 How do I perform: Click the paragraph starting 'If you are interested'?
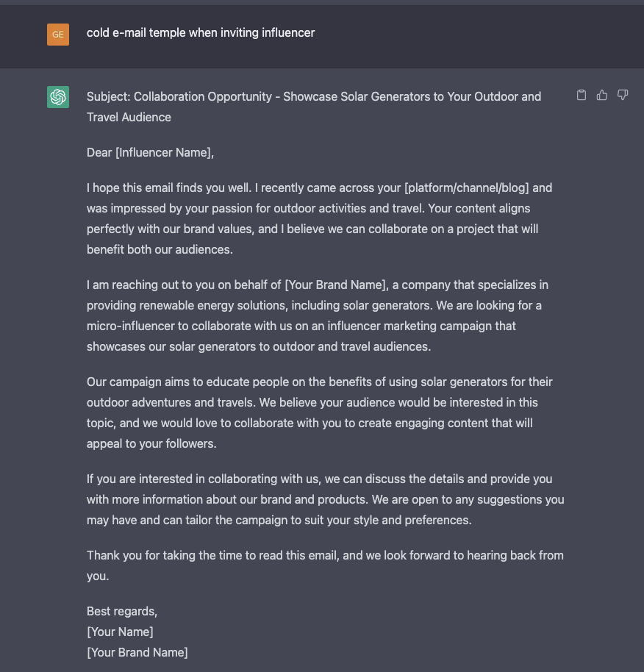[325, 499]
